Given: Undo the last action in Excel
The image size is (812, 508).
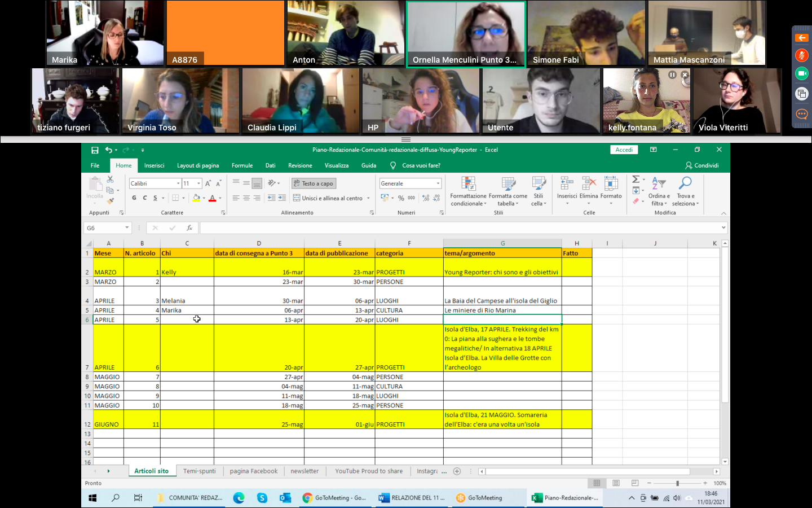Looking at the screenshot, I should (108, 150).
